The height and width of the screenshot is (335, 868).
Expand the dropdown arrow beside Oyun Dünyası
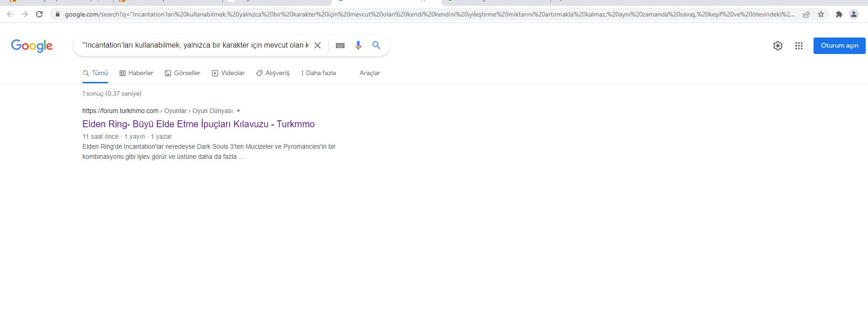(x=238, y=111)
